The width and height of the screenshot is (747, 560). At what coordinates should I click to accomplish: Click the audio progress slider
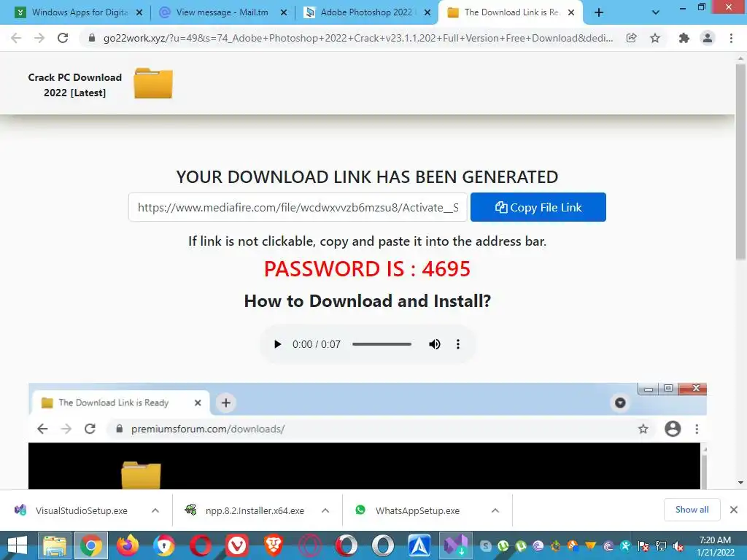pyautogui.click(x=382, y=344)
